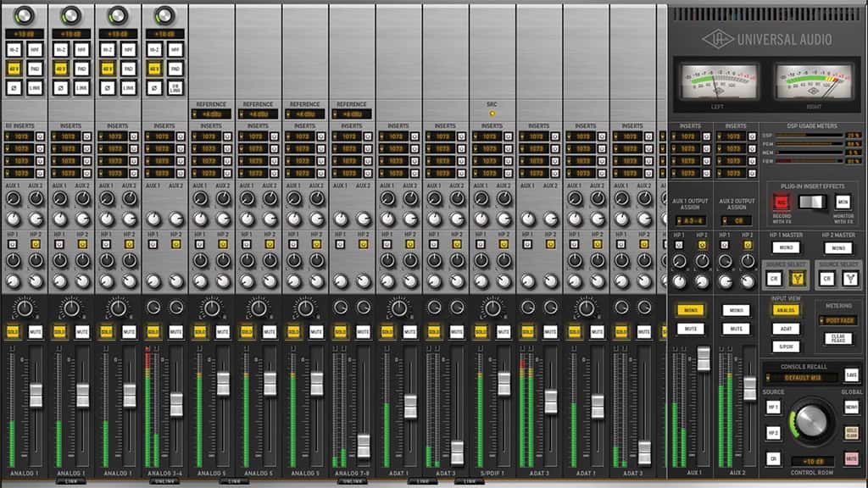The image size is (868, 488).
Task: Disable HP 2 send on AUX 2
Action: (x=748, y=245)
